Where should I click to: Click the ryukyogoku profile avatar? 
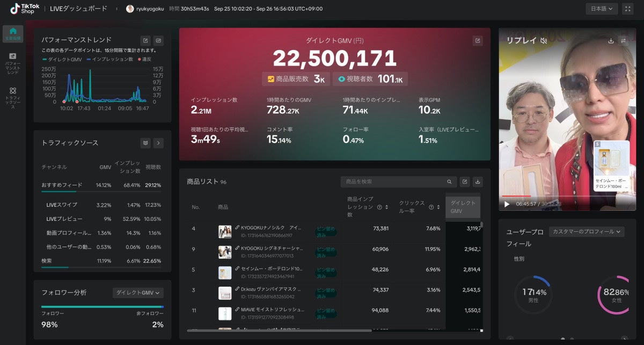[x=130, y=9]
